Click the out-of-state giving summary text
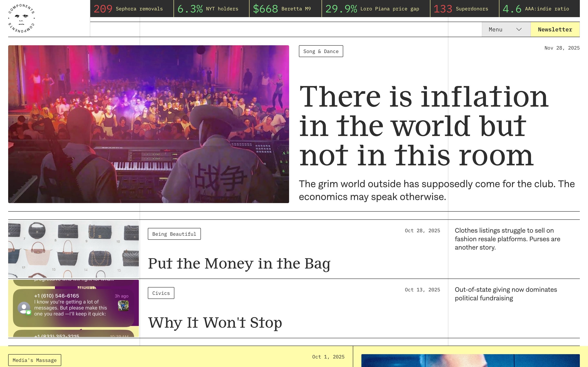The height and width of the screenshot is (367, 588). tap(506, 294)
